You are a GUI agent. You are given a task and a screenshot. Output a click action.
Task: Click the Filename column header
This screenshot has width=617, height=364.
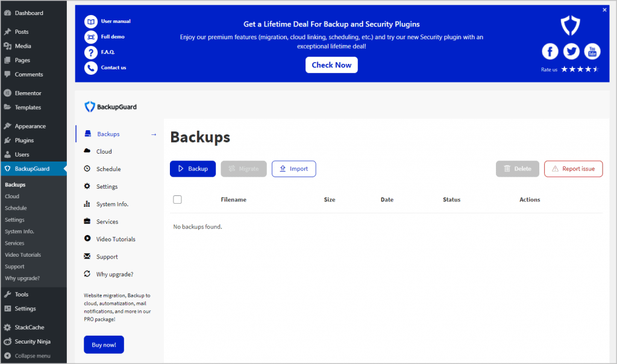coord(233,199)
